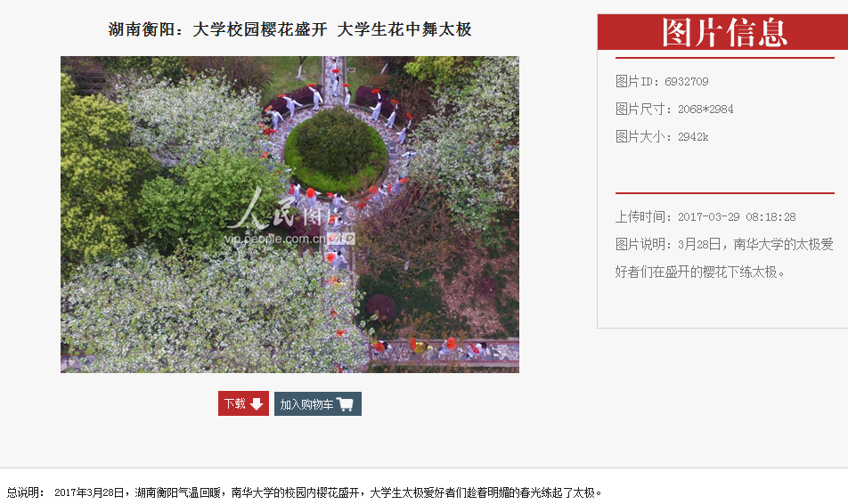Open the aerial cherry blossom tai chi photo
The image size is (848, 504).
(289, 214)
